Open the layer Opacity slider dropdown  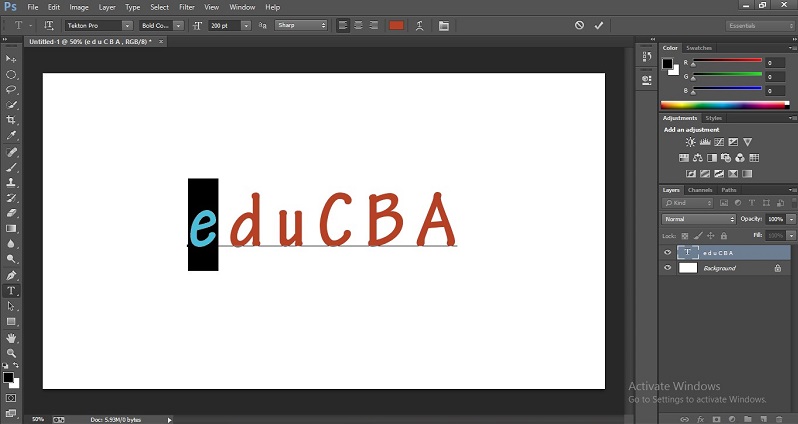(791, 219)
